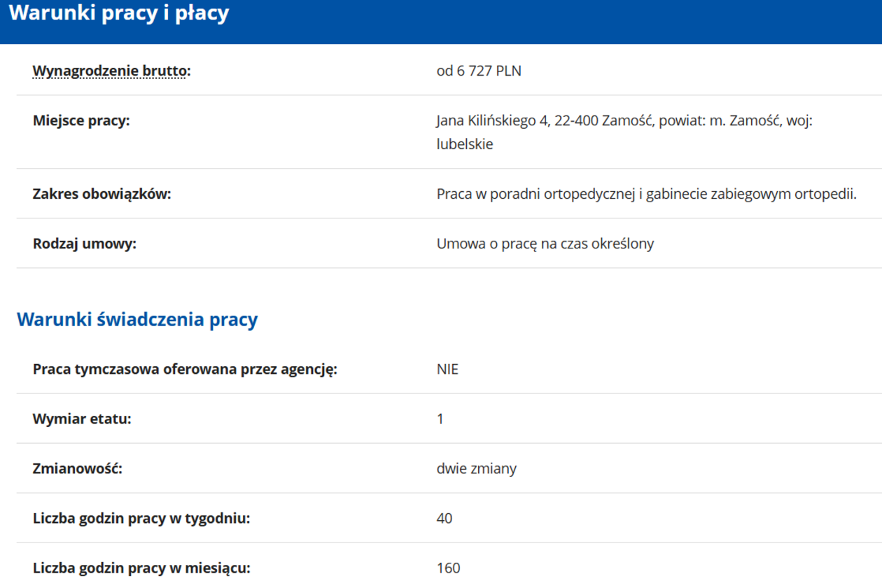Click the "Zmianowość" label
Image resolution: width=882 pixels, height=588 pixels.
(77, 468)
